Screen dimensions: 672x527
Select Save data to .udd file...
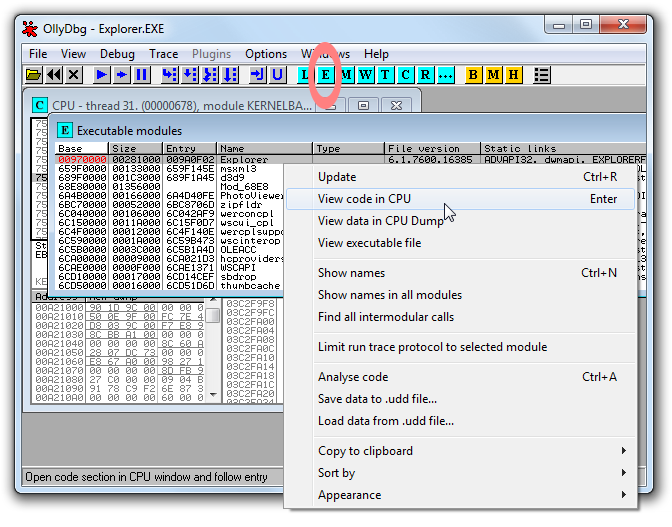click(x=460, y=399)
